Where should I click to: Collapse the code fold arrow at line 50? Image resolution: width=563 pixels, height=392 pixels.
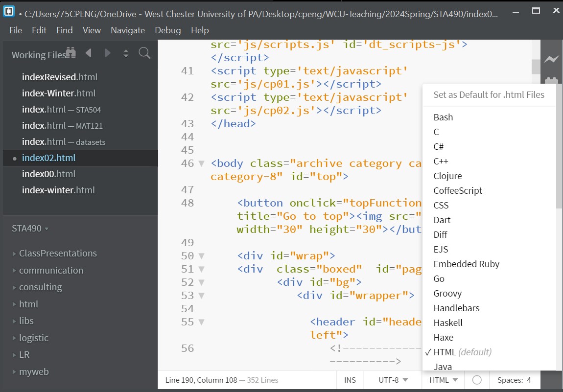point(201,256)
